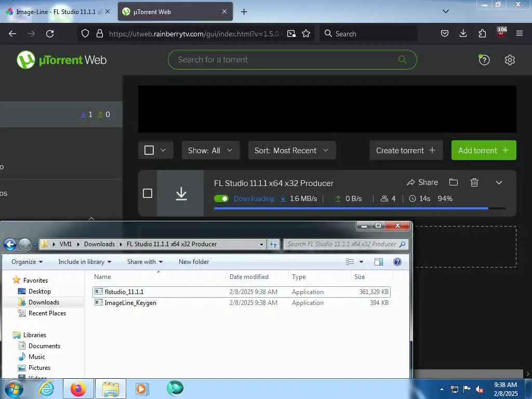Click the padlock site info icon
This screenshot has width=532, height=399.
click(x=99, y=33)
